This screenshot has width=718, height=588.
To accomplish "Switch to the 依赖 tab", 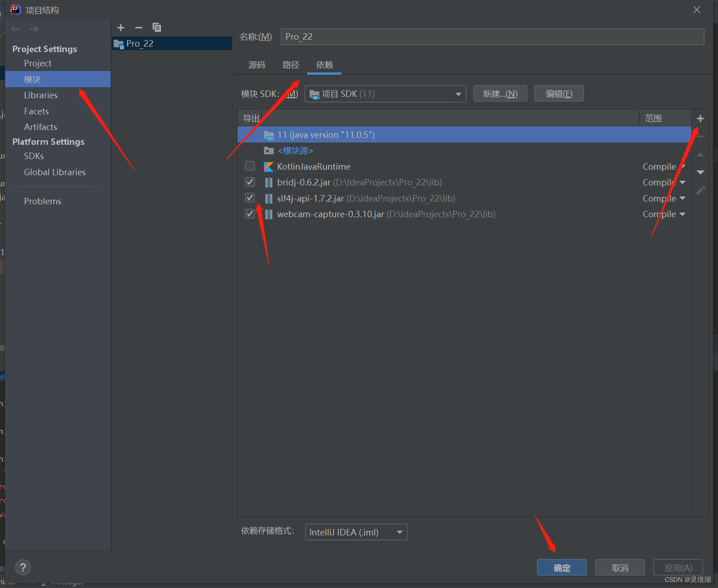I will point(325,65).
